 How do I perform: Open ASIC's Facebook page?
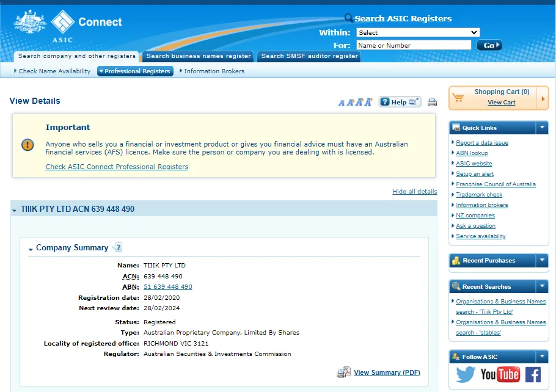click(x=533, y=374)
